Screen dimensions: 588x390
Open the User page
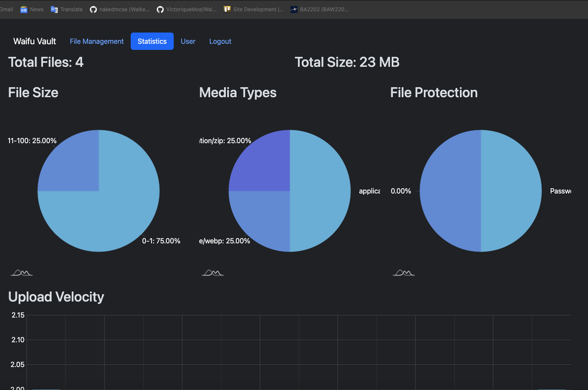tap(188, 41)
